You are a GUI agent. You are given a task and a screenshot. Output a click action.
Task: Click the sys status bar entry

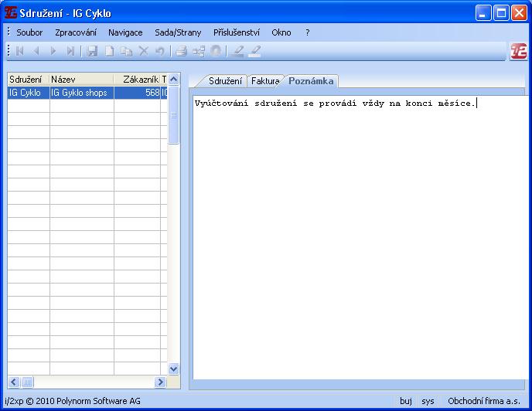[428, 401]
